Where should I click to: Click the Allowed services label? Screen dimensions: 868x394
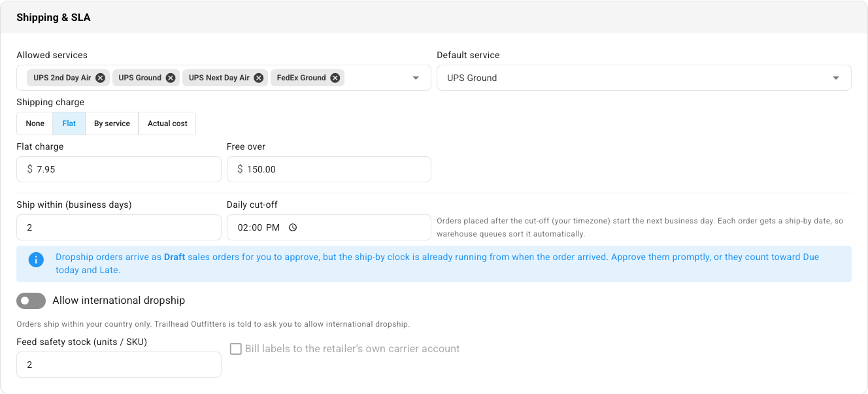52,55
